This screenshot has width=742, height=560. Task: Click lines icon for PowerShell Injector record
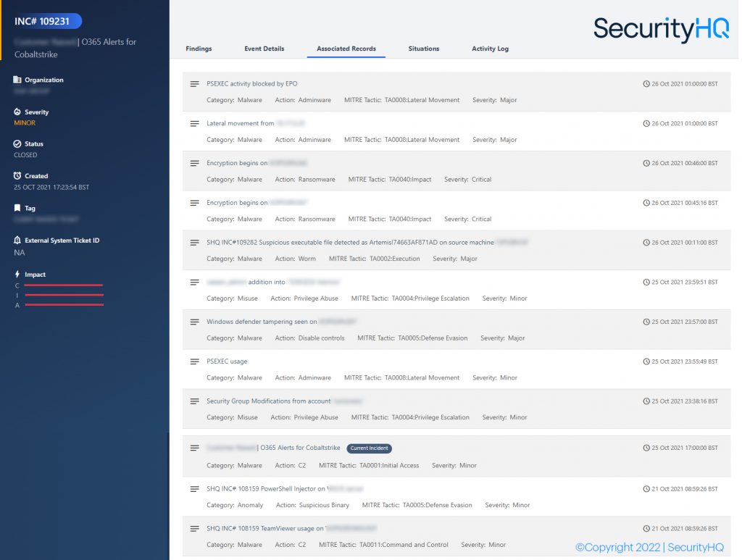tap(194, 489)
